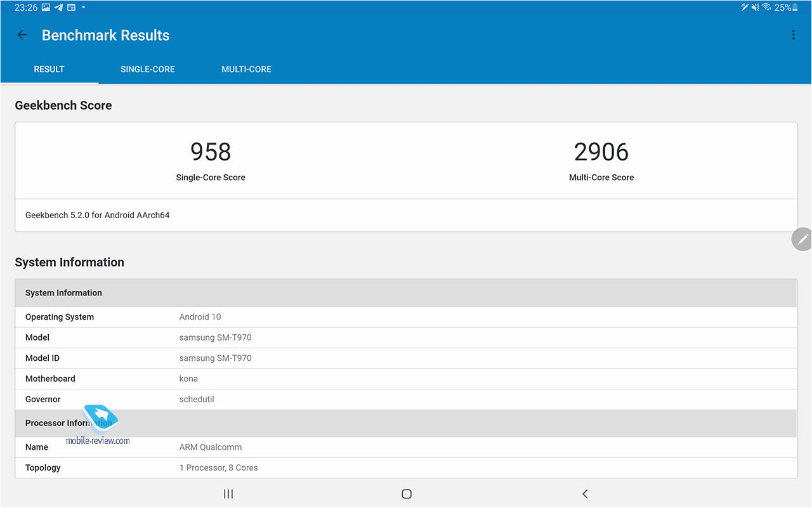Tap the floating pencil edit button
812x508 pixels.
tap(802, 239)
